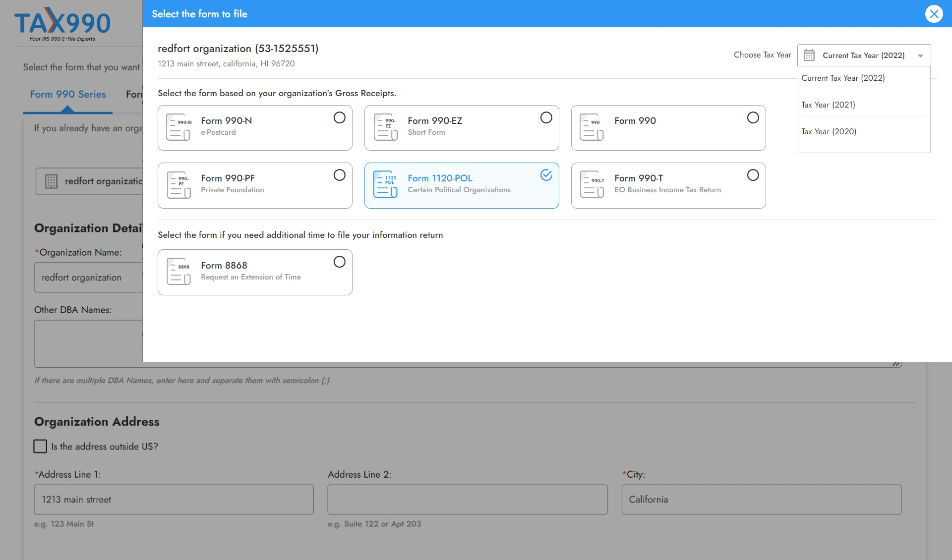Click the Form 990-N e-Postcard title

tap(227, 120)
